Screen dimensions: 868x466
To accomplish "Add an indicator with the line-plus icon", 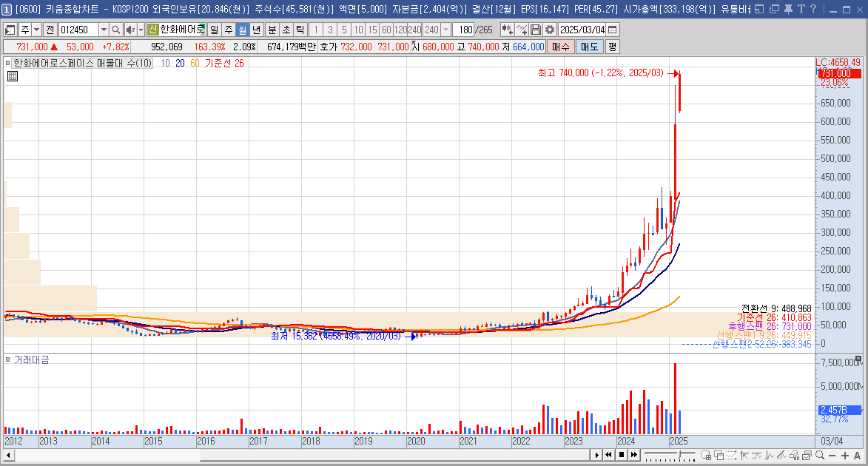I will [522, 30].
